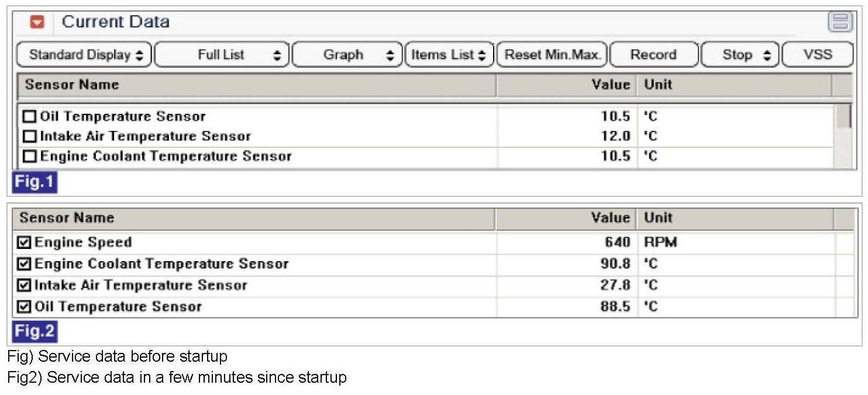Expand the Graph dropdown
This screenshot has width=868, height=395.
tap(347, 55)
